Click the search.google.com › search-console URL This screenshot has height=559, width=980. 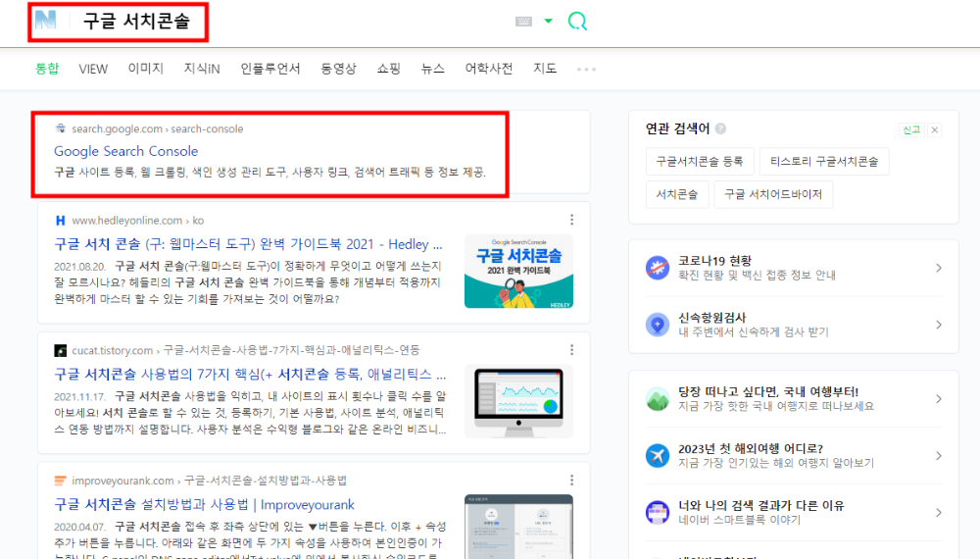[158, 128]
